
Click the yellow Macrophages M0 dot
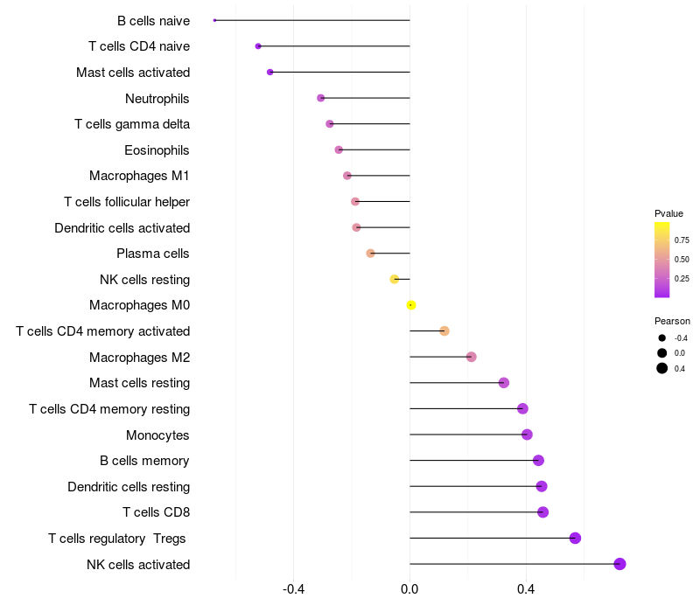click(411, 305)
